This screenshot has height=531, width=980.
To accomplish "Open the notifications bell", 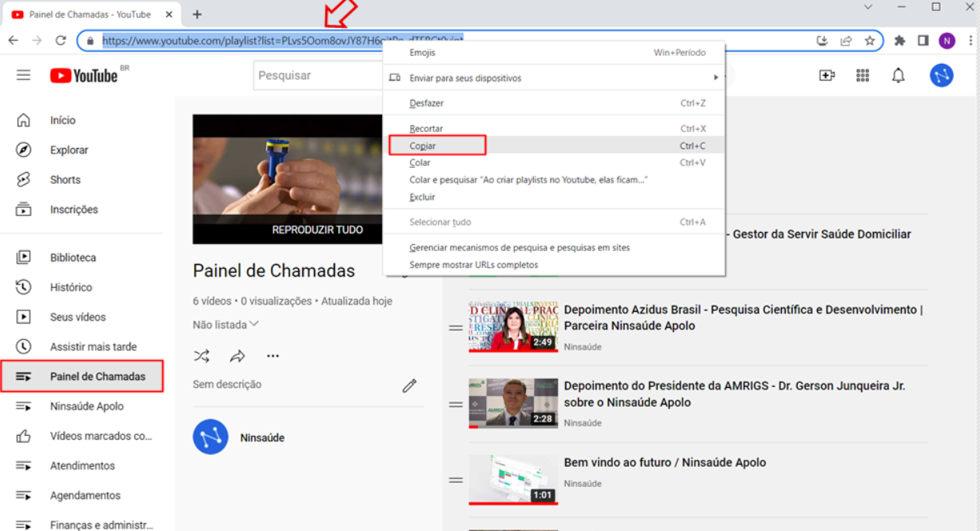I will pyautogui.click(x=898, y=75).
